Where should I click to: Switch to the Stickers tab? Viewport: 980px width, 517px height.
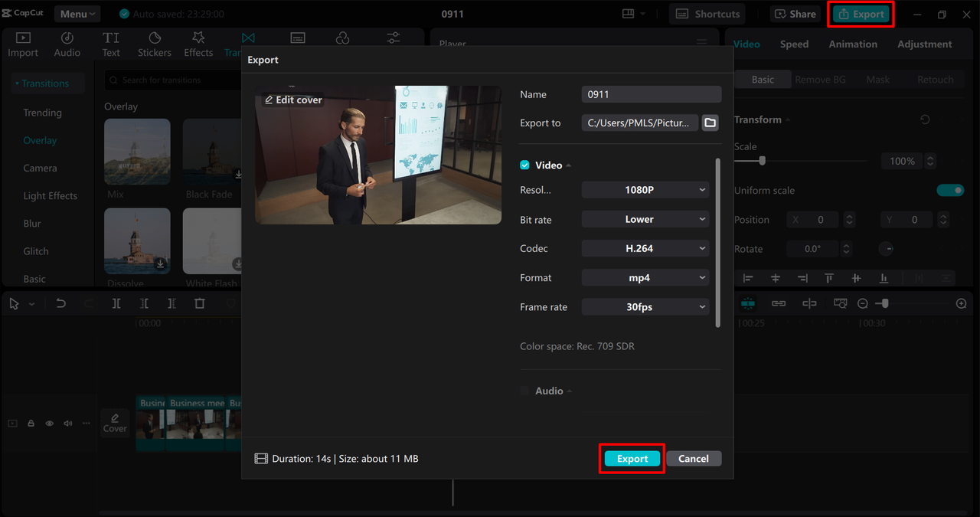tap(155, 44)
